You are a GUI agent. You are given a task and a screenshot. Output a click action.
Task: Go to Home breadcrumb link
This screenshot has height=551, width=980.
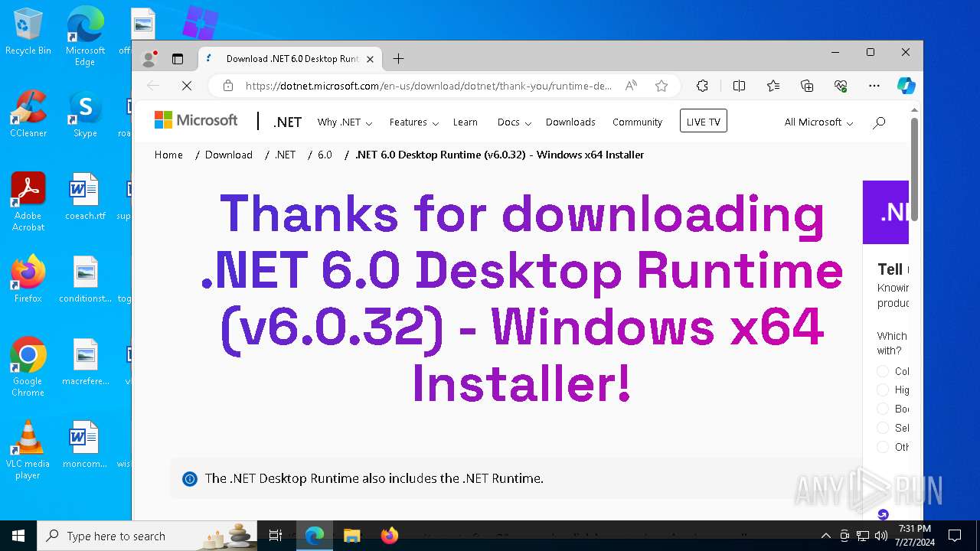[x=168, y=155]
